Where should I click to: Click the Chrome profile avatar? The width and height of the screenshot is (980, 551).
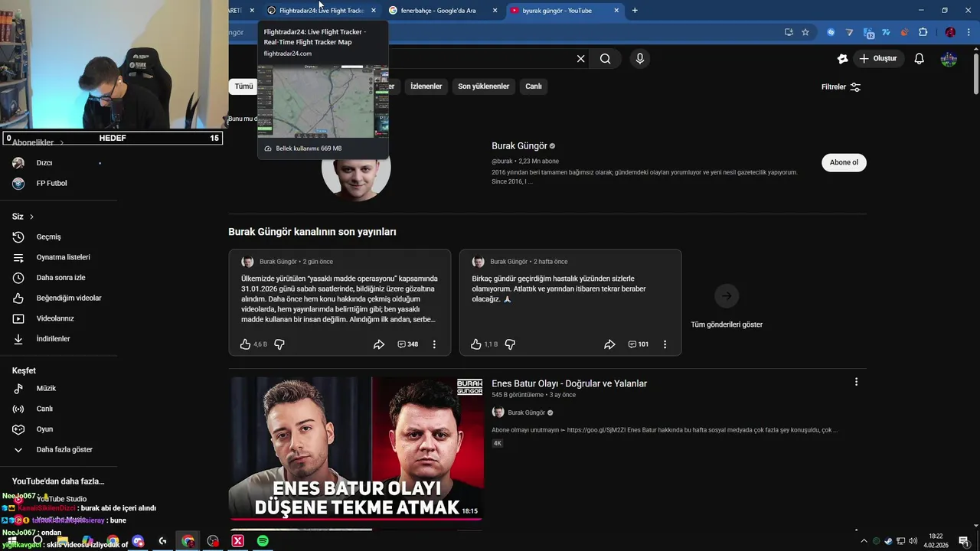click(950, 32)
